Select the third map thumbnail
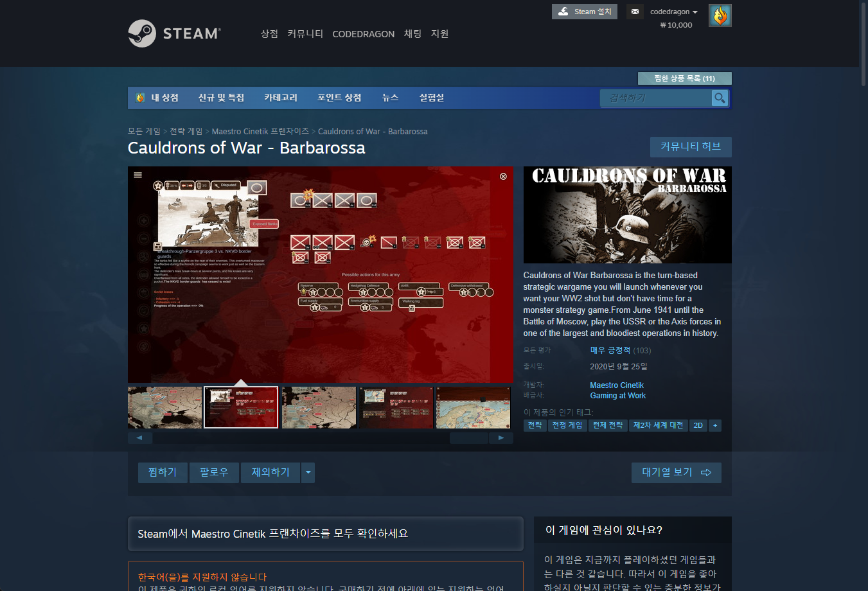The width and height of the screenshot is (868, 591). point(319,407)
